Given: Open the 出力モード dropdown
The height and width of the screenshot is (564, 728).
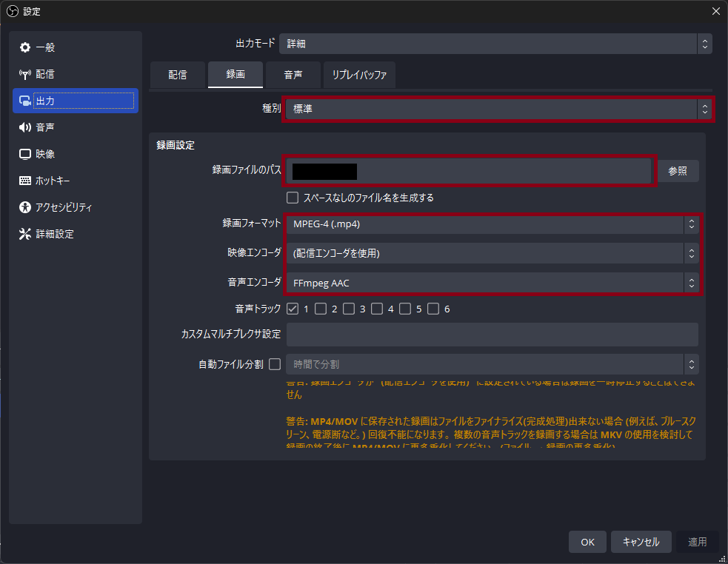Looking at the screenshot, I should 495,44.
